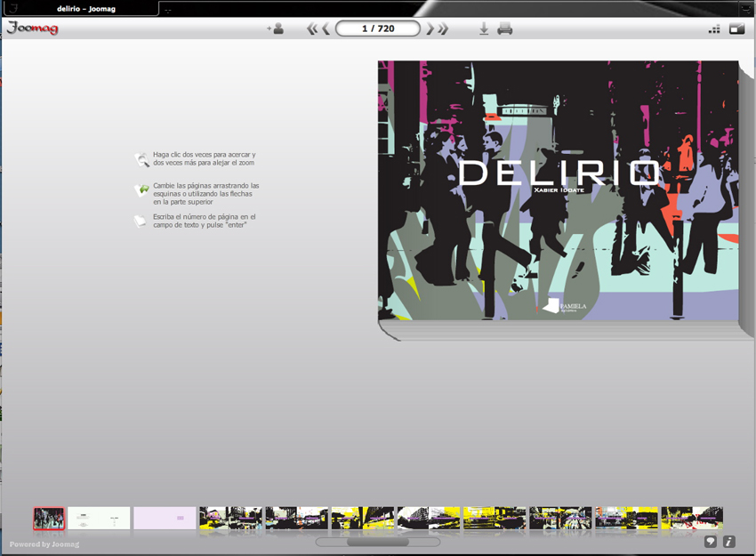
Task: Print the publication
Action: 505,29
